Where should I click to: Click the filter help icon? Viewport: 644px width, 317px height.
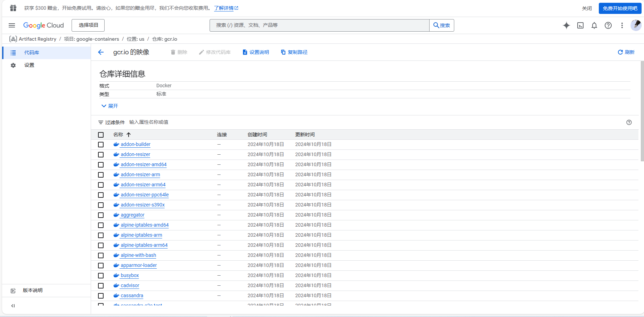coord(629,122)
